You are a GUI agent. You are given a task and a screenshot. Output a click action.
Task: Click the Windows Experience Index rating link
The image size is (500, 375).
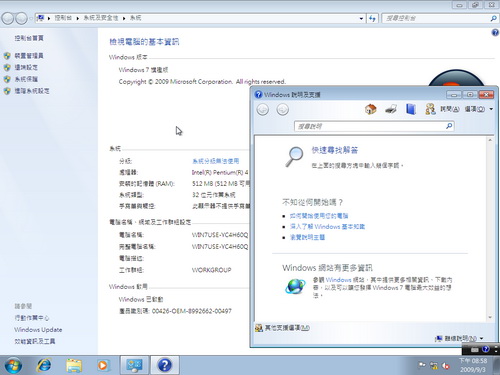pos(215,161)
